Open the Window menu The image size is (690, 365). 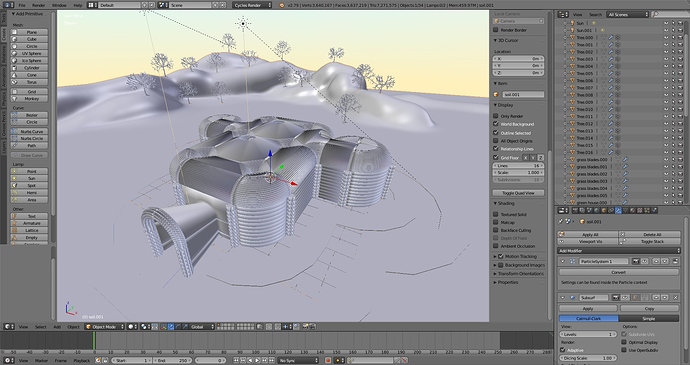coord(59,5)
